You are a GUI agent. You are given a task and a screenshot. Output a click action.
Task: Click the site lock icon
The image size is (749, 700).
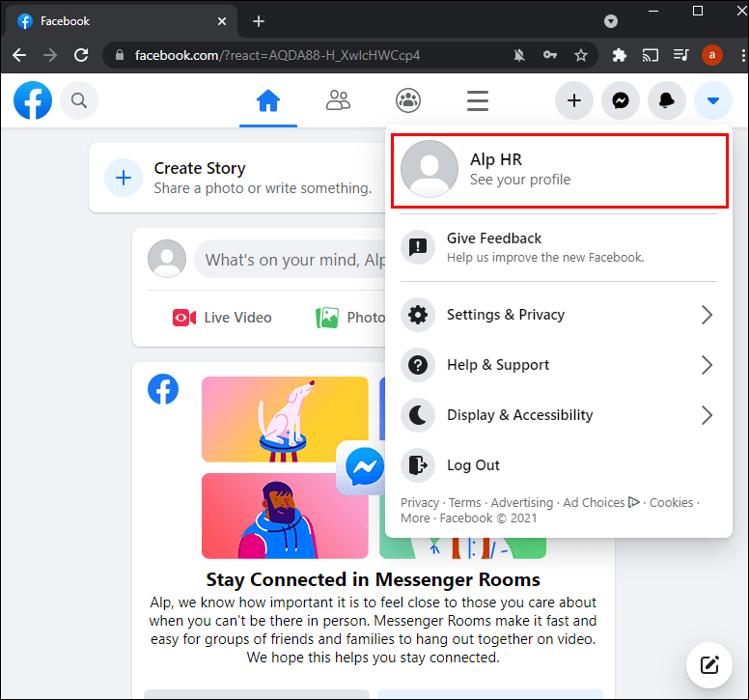tap(120, 55)
